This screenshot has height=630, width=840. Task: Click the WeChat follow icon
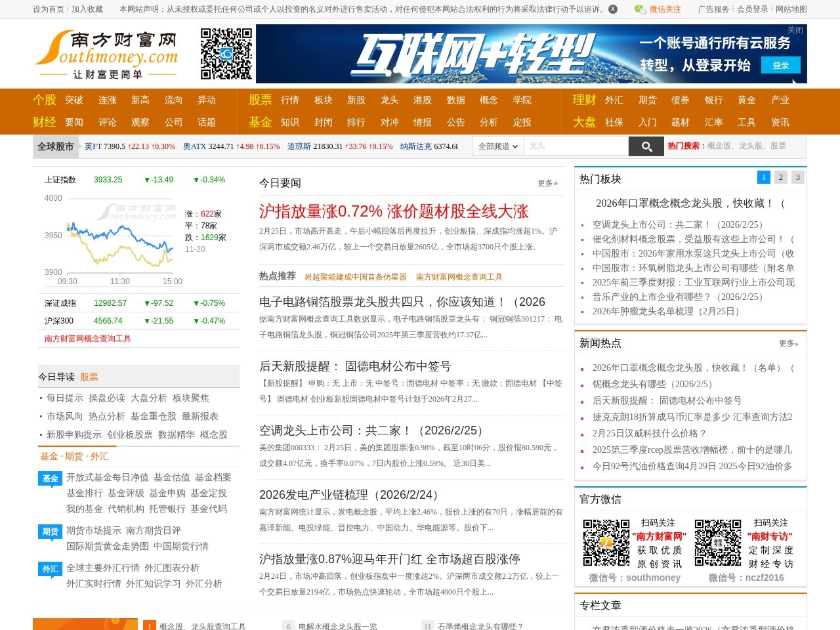coord(640,9)
